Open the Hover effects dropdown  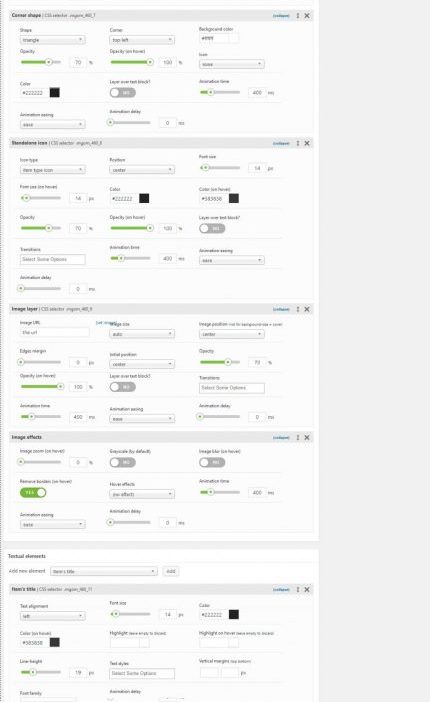coord(142,494)
